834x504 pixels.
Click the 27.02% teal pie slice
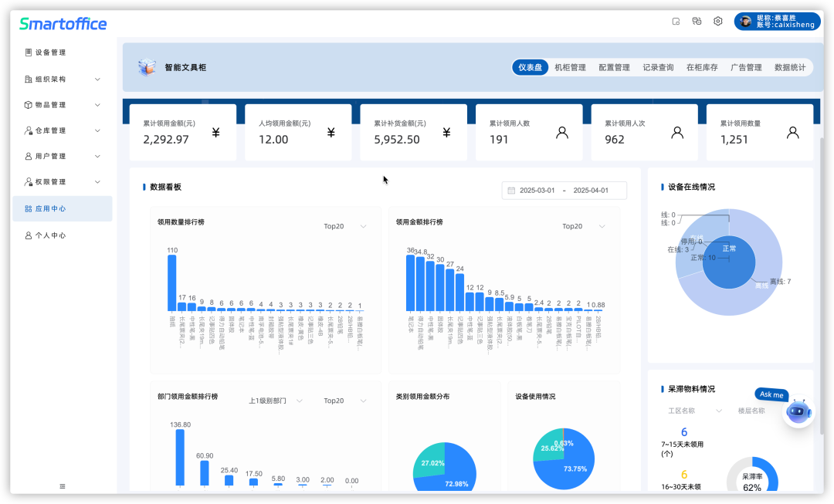click(x=432, y=461)
